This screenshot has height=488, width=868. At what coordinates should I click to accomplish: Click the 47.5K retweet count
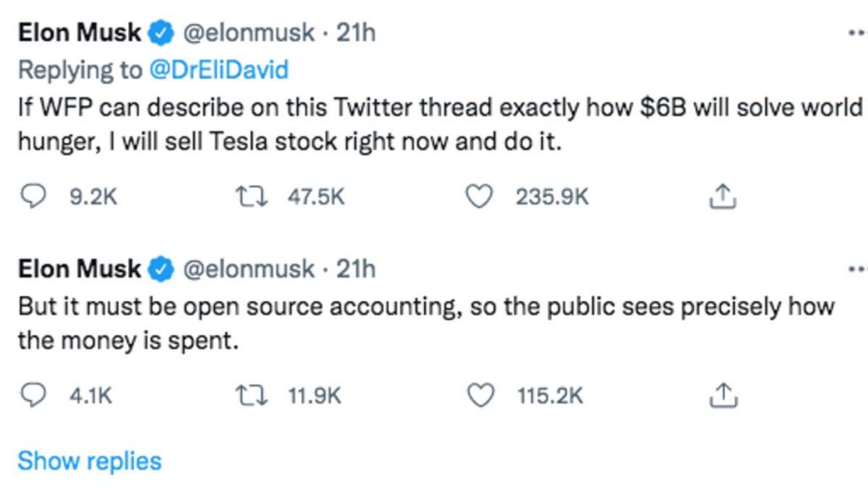pyautogui.click(x=316, y=197)
